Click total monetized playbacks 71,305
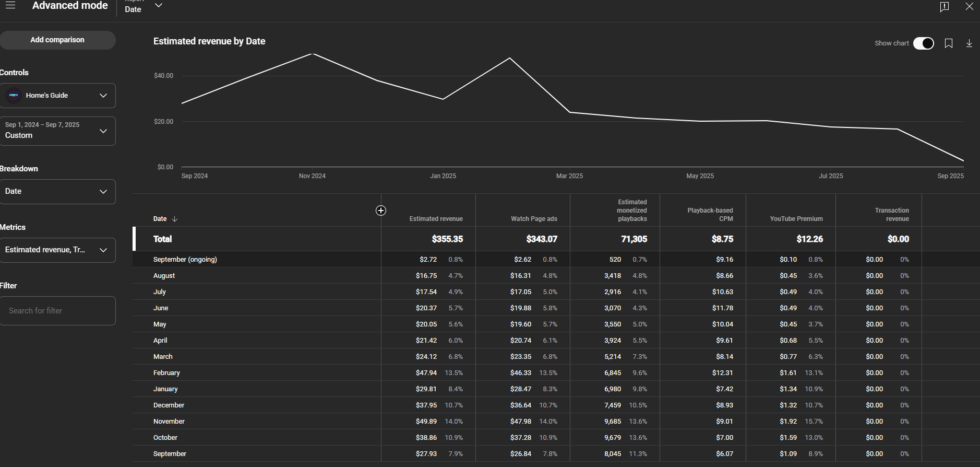This screenshot has width=980, height=467. click(x=634, y=239)
